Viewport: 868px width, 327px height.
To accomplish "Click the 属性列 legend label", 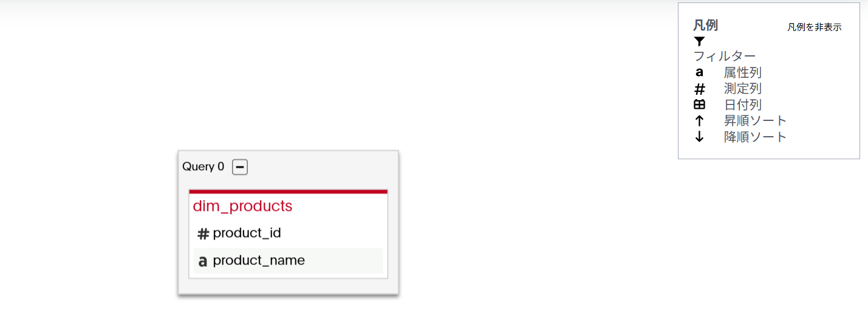I will [742, 73].
